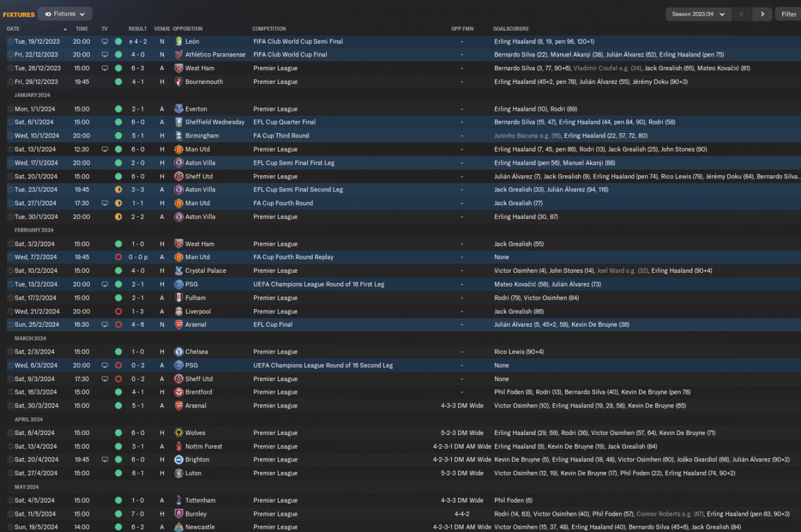Open the Crystal Palace opposition link
The image size is (801, 532).
click(206, 271)
